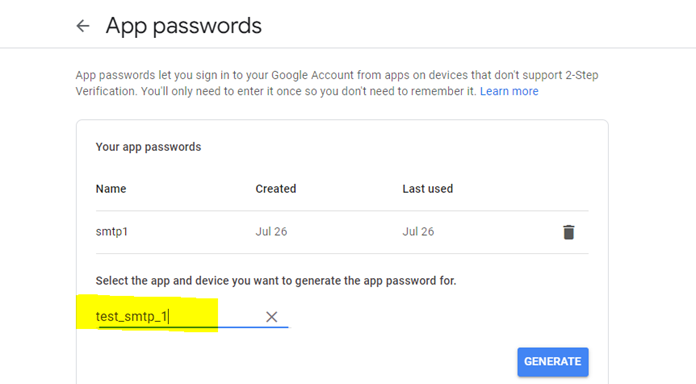Screen dimensions: 696x384
Task: Click the Last used date Jul 26
Action: point(418,232)
